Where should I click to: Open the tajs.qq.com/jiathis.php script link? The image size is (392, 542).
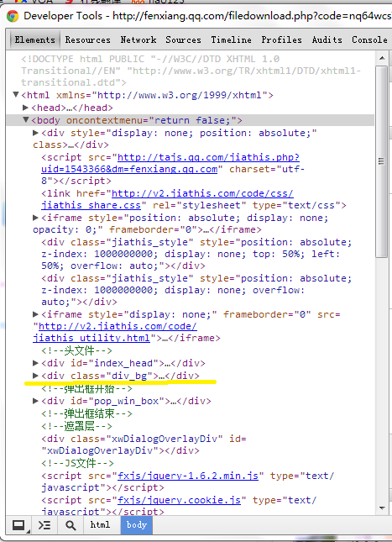point(208,157)
